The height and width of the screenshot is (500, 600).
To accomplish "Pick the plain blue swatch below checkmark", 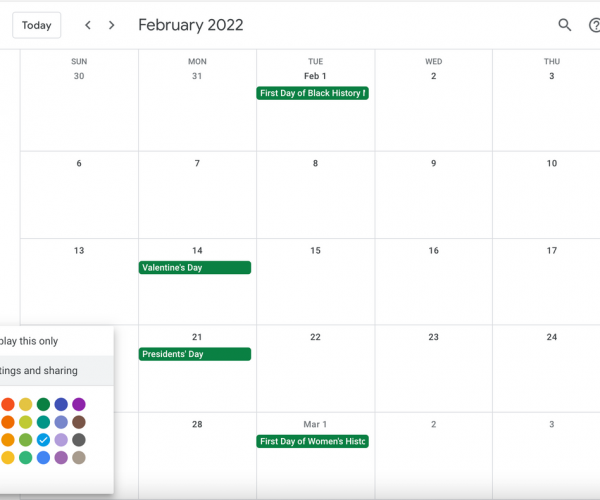I will point(43,458).
